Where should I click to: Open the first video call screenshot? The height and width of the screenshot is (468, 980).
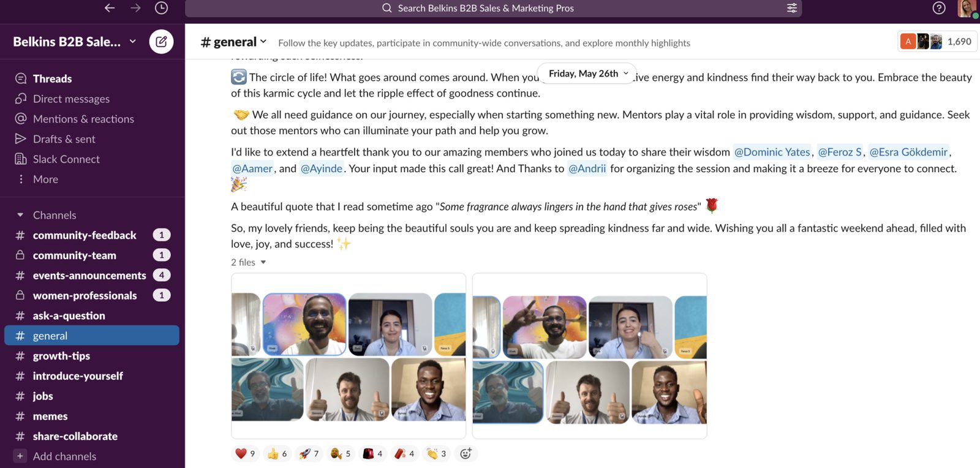pyautogui.click(x=348, y=357)
